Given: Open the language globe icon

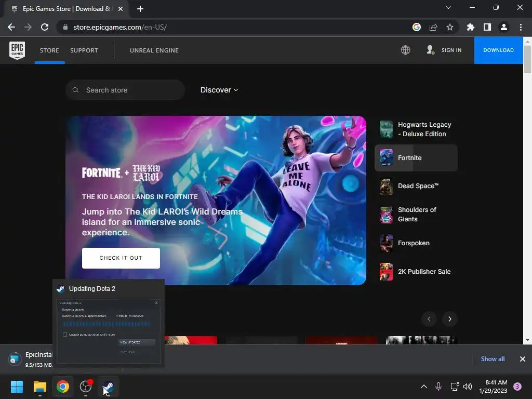Looking at the screenshot, I should point(405,50).
